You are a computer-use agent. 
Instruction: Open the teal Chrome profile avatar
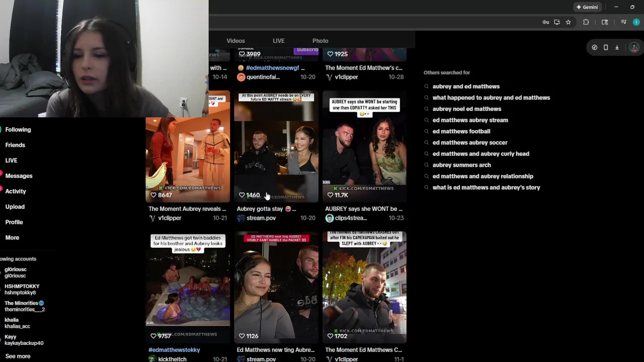pos(636,22)
